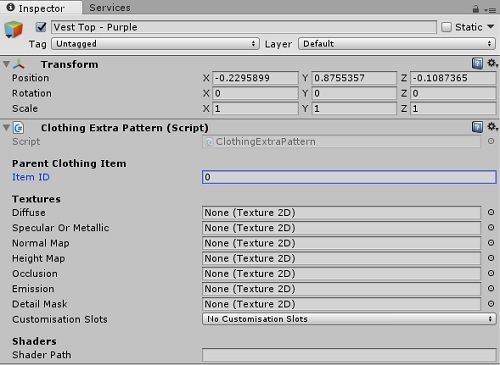Open the Tag dropdown showing Untagged
The height and width of the screenshot is (365, 500).
[155, 44]
